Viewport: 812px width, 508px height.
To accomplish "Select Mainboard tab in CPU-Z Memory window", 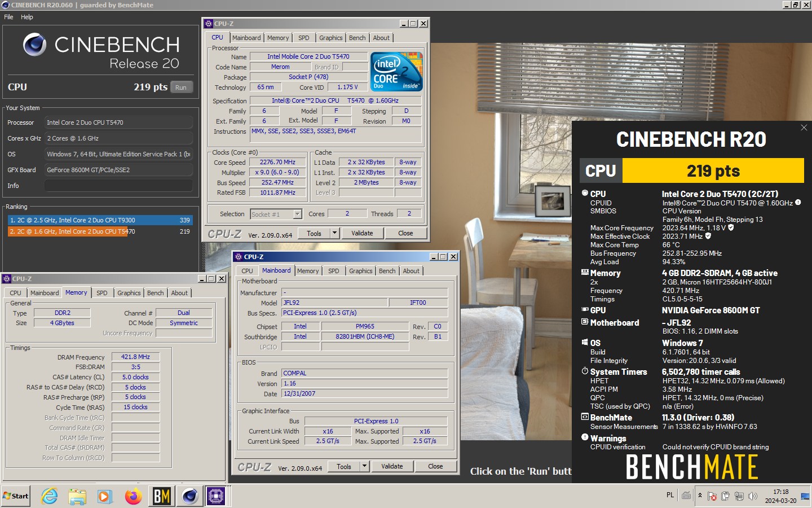I will 45,293.
